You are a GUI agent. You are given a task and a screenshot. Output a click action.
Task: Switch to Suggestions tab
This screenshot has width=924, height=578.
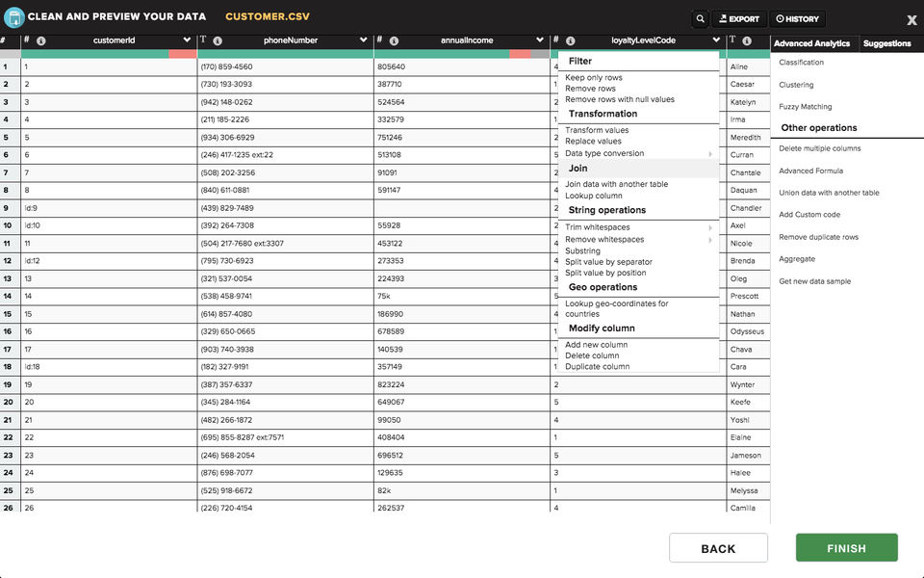(886, 43)
